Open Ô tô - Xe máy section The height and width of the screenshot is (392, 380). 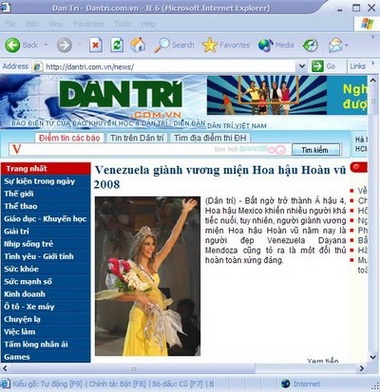point(46,307)
